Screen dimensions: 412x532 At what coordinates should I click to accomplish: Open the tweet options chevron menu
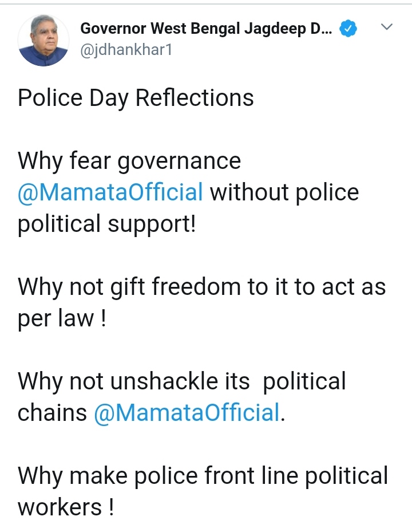387,27
